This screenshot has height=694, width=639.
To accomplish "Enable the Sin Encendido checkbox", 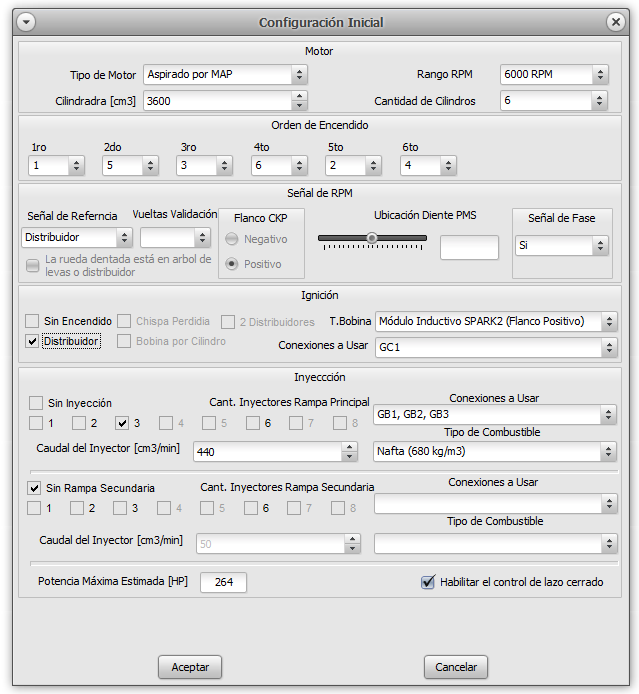I will pyautogui.click(x=32, y=320).
